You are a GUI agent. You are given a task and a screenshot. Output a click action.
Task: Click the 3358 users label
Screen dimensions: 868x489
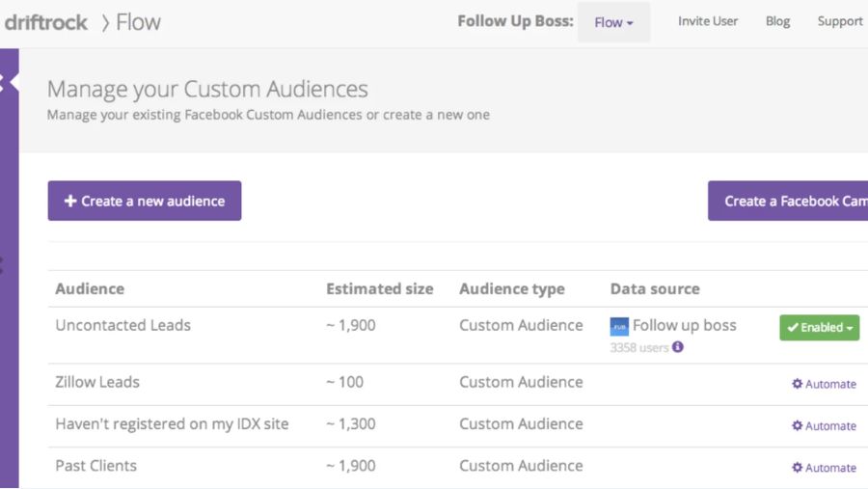click(639, 348)
